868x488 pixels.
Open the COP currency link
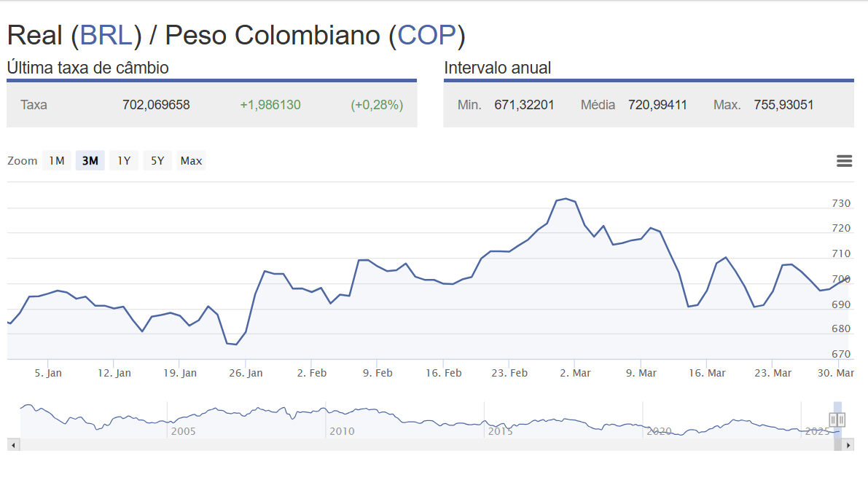click(426, 35)
